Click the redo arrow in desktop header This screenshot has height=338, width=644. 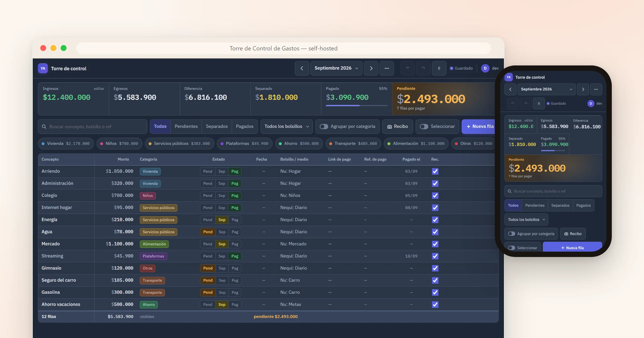(x=423, y=68)
